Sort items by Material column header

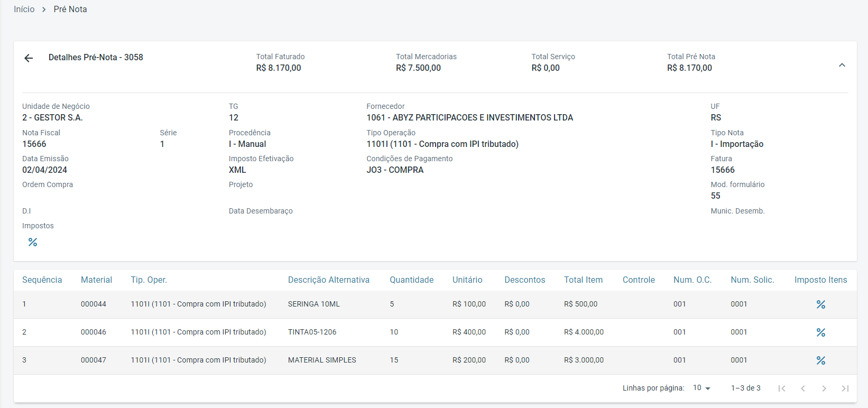96,280
